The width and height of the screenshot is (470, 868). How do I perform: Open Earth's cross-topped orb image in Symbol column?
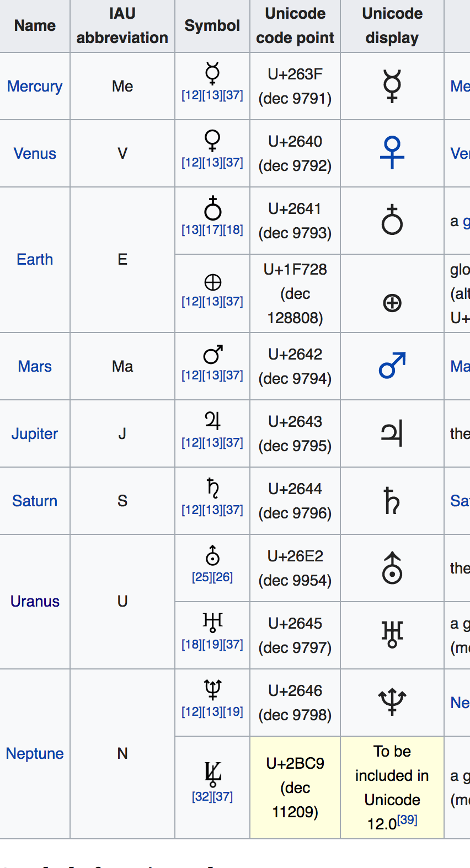(x=212, y=208)
